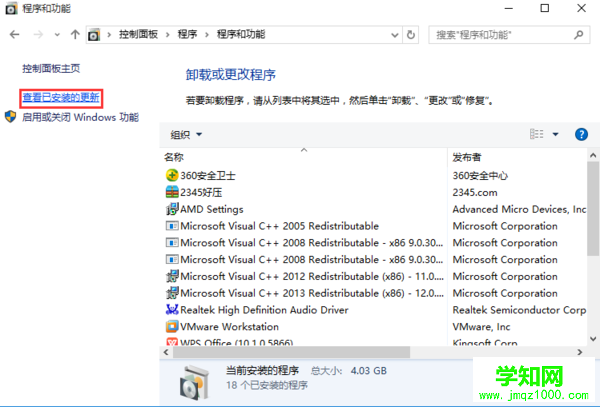This screenshot has height=407, width=600.
Task: Go back with the back arrow
Action: tap(15, 35)
